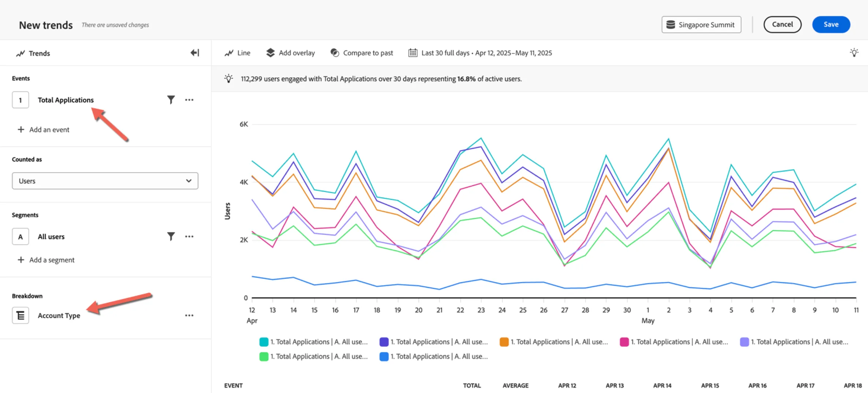The width and height of the screenshot is (868, 393).
Task: Open the Line chart type selector
Action: pos(238,53)
